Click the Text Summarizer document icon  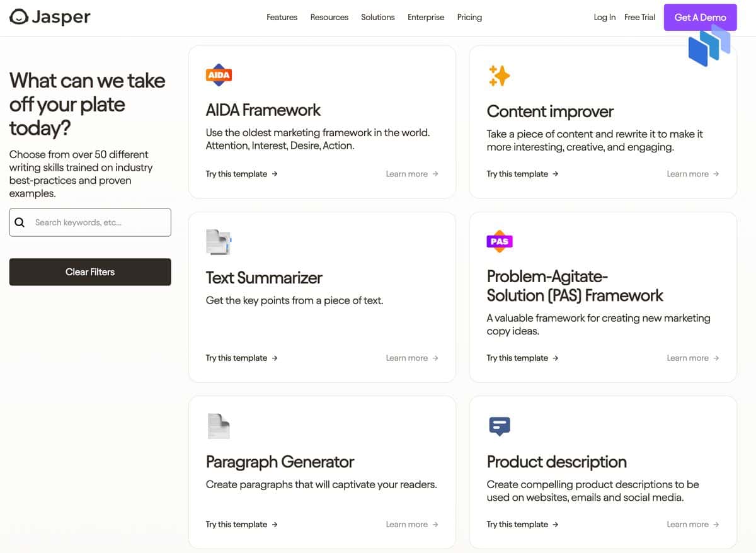coord(219,242)
